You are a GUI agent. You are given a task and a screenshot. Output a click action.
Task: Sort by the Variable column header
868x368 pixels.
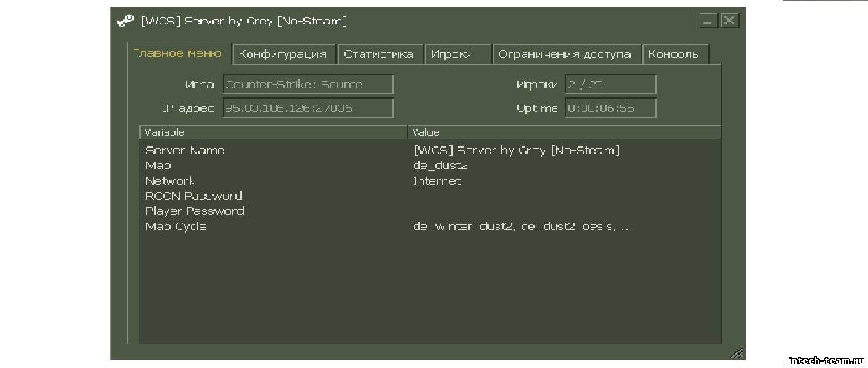click(274, 132)
